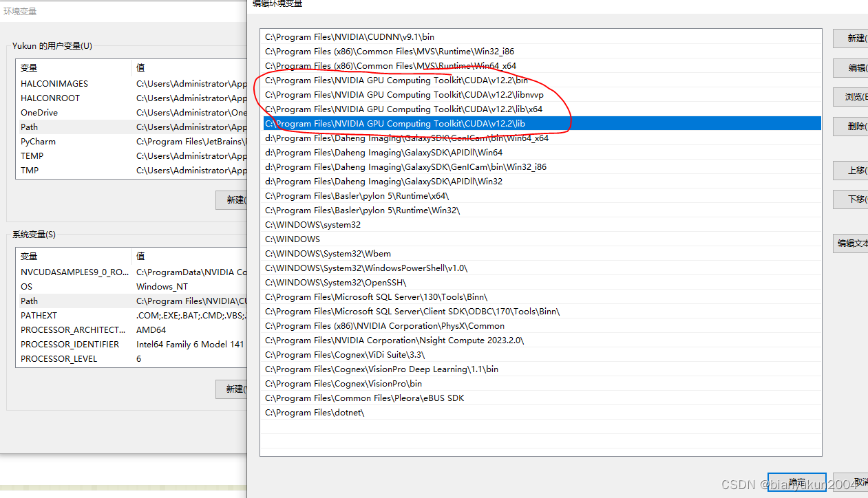
Task: Click the 编辑 button in edit dialog
Action: click(x=851, y=68)
